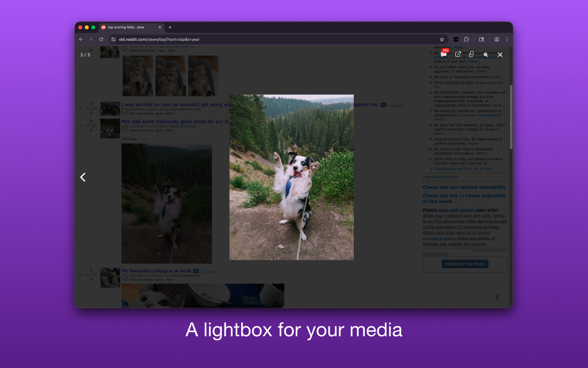Open '560 comments' on the Milo post

(x=141, y=131)
